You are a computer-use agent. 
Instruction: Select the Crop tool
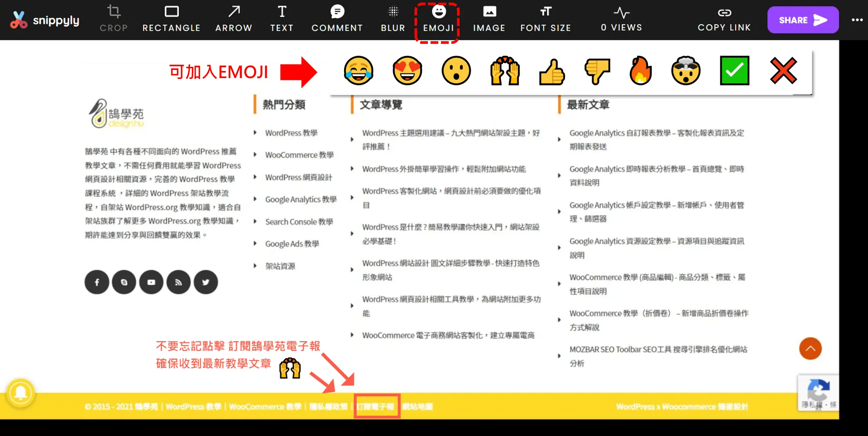[114, 19]
